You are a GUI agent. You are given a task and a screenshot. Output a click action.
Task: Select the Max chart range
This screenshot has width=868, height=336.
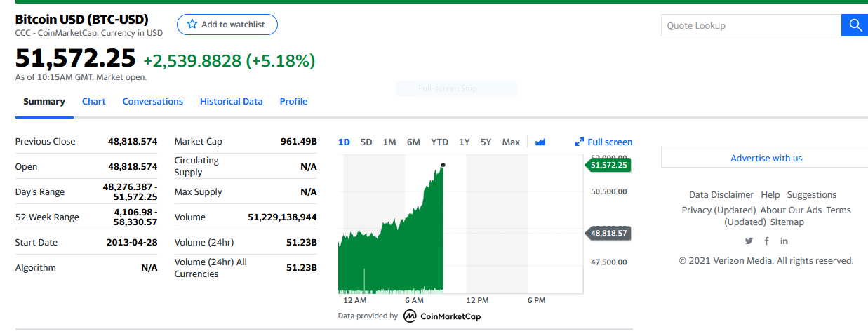511,142
